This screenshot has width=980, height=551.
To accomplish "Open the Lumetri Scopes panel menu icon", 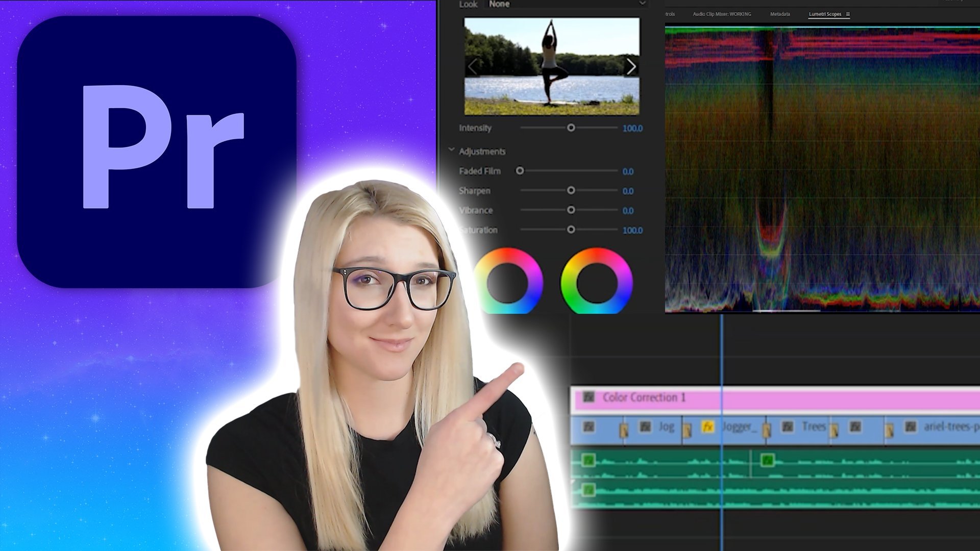I will (848, 14).
